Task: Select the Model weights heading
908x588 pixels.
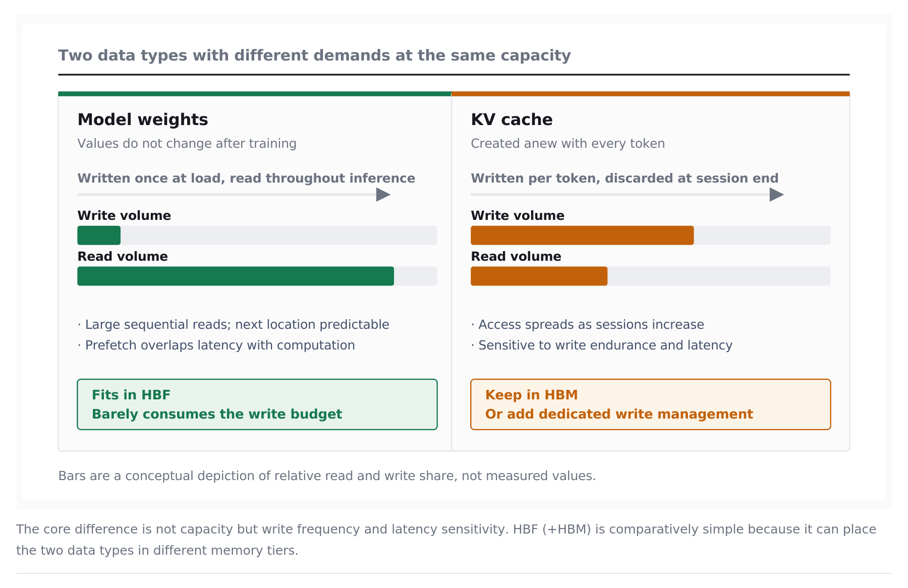Action: click(x=143, y=120)
